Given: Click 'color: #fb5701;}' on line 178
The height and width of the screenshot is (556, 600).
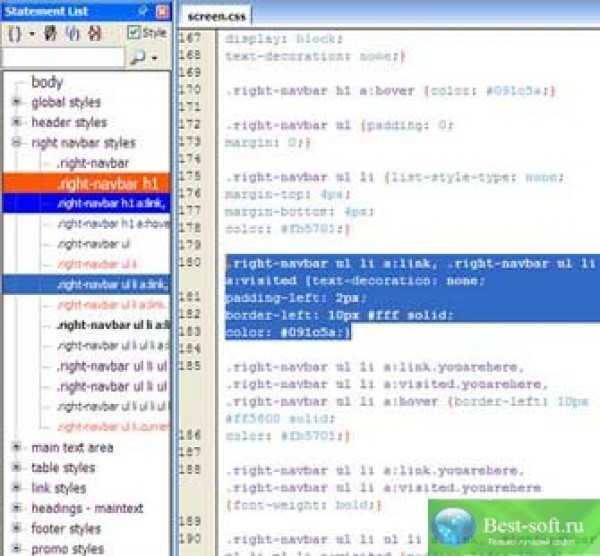Looking at the screenshot, I should coord(288,229).
